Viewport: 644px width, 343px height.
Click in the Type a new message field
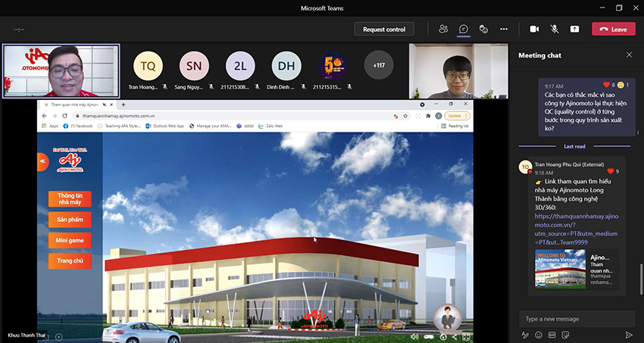pos(577,319)
